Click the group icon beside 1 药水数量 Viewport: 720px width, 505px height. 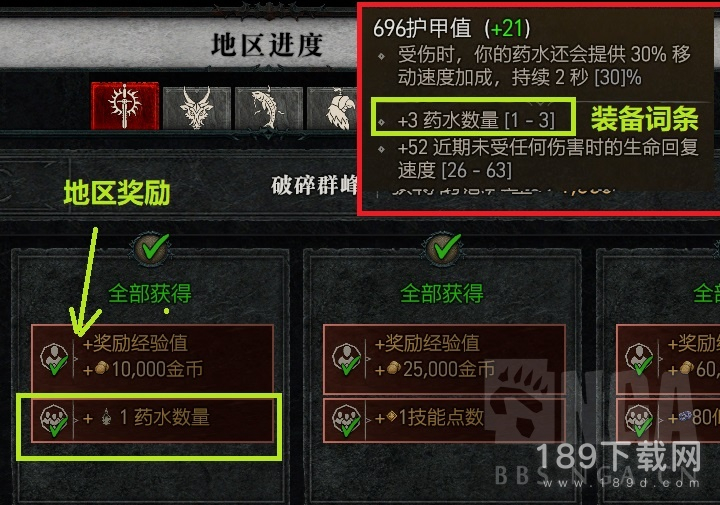click(x=54, y=420)
